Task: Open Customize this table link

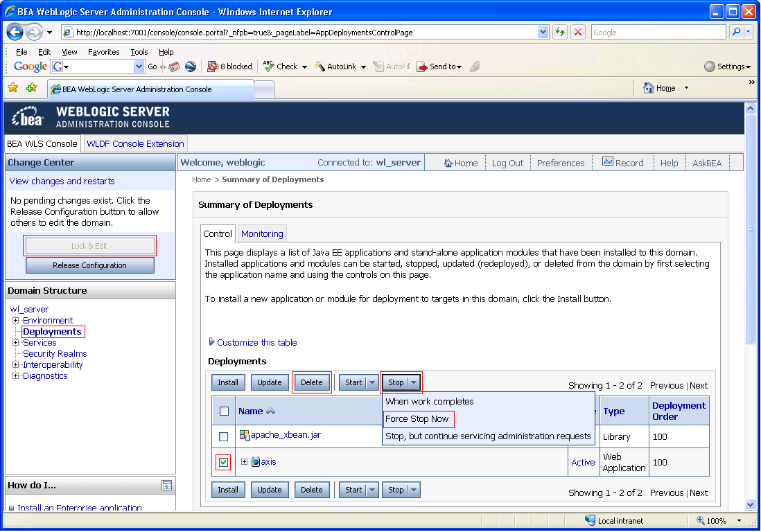Action: 256,342
